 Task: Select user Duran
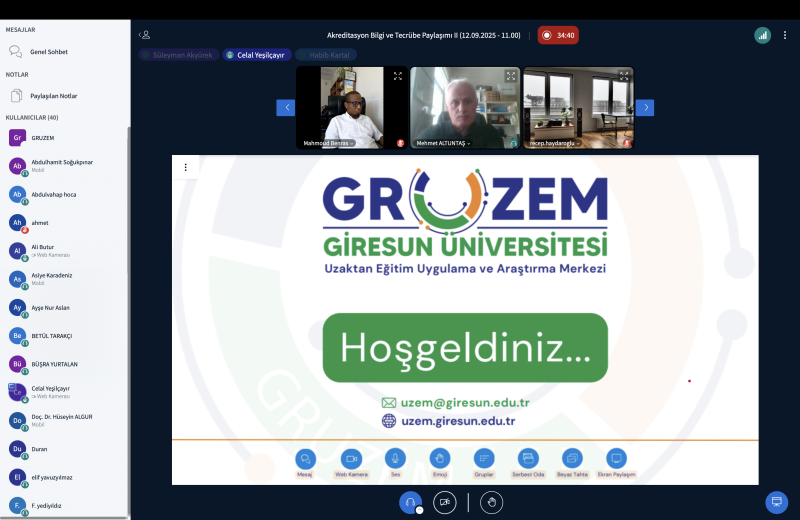64,449
